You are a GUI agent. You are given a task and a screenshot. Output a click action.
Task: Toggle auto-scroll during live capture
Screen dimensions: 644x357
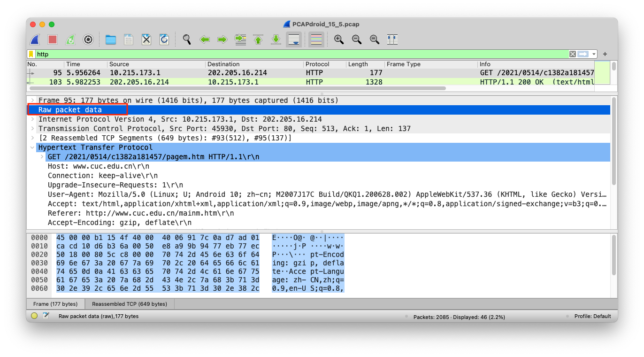tap(294, 39)
